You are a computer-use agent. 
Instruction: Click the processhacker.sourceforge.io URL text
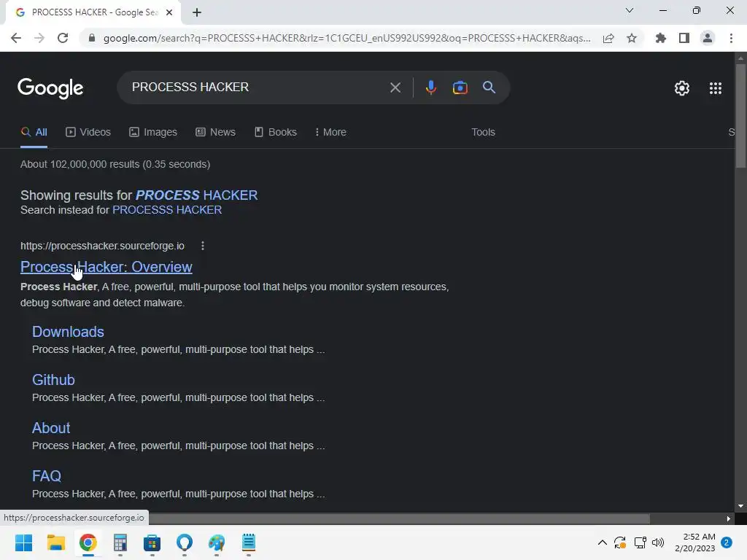pyautogui.click(x=102, y=246)
